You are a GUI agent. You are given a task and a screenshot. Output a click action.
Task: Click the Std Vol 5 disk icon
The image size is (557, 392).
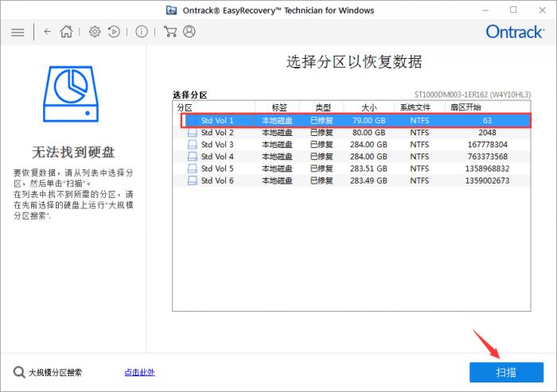pyautogui.click(x=193, y=169)
